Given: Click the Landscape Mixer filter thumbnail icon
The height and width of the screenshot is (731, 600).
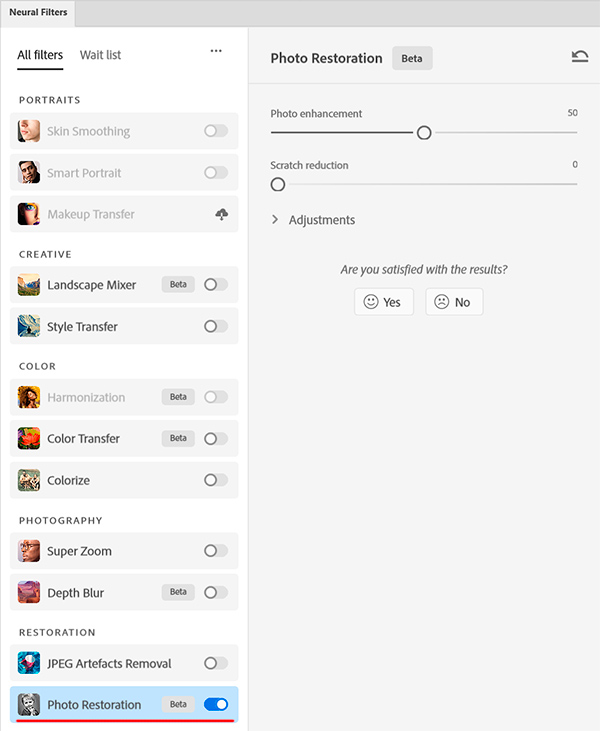Looking at the screenshot, I should 29,285.
